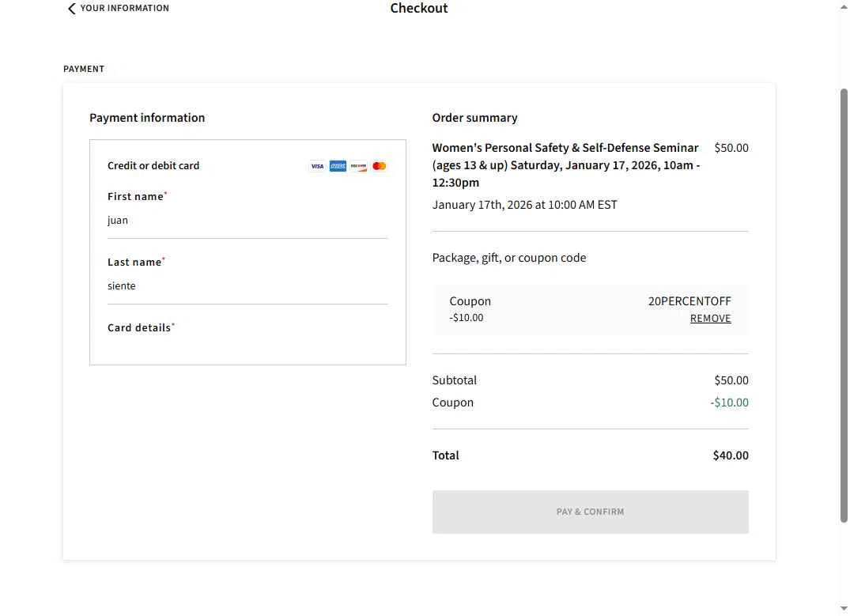Select the Package, gift, or coupon code label

coord(509,258)
